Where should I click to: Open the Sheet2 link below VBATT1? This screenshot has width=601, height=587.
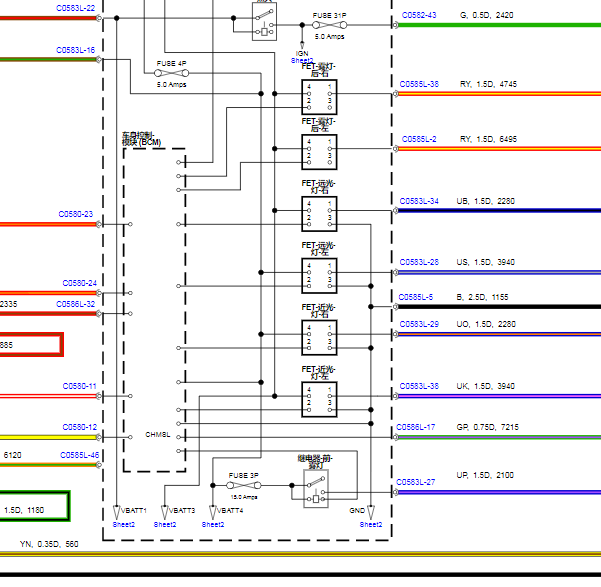[x=124, y=525]
